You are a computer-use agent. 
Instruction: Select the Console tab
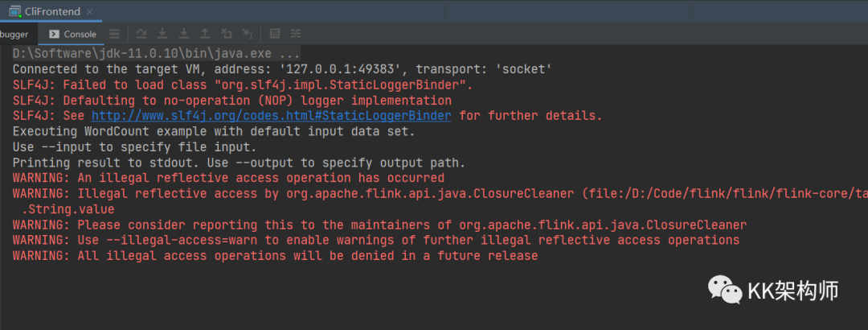pyautogui.click(x=72, y=34)
